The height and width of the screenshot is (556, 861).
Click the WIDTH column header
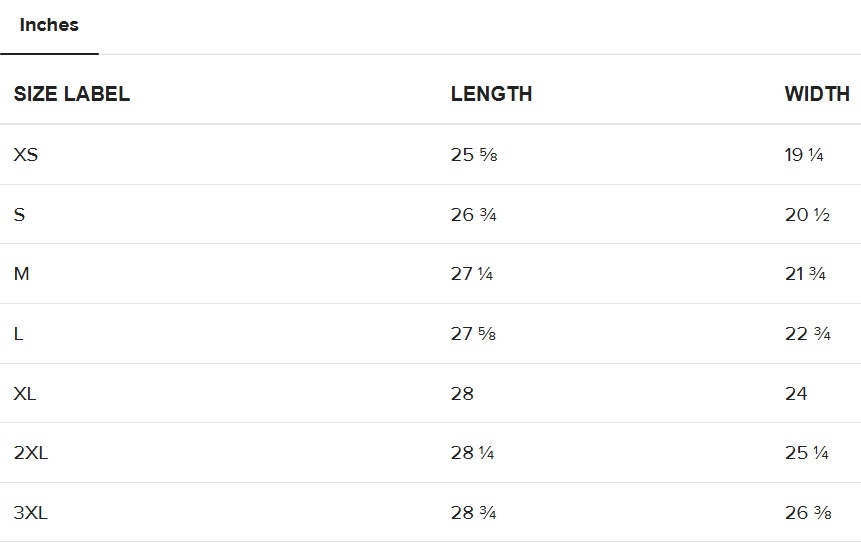817,95
